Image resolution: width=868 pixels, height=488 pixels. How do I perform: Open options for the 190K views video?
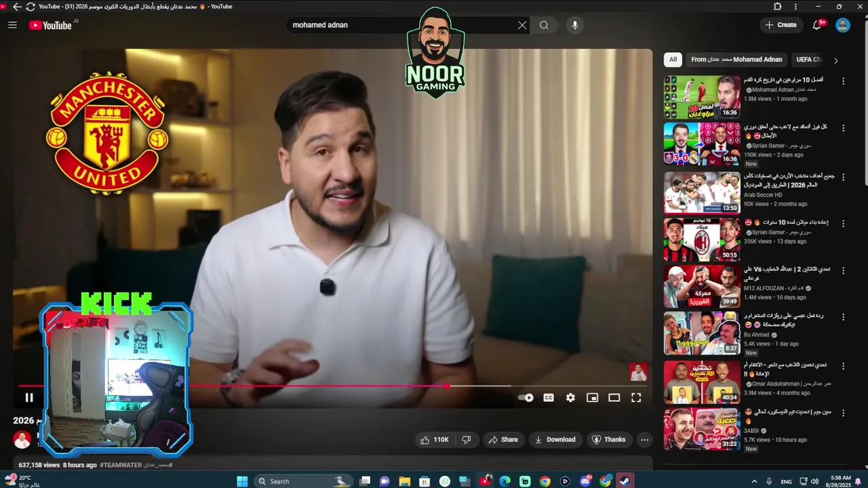844,129
